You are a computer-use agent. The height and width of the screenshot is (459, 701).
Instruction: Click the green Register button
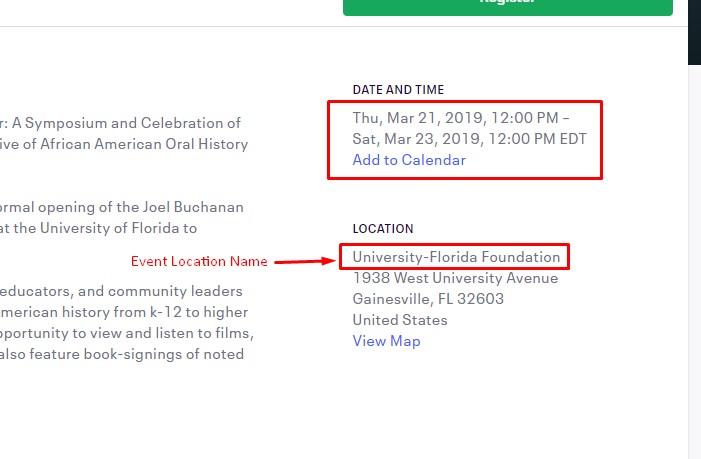pyautogui.click(x=507, y=5)
